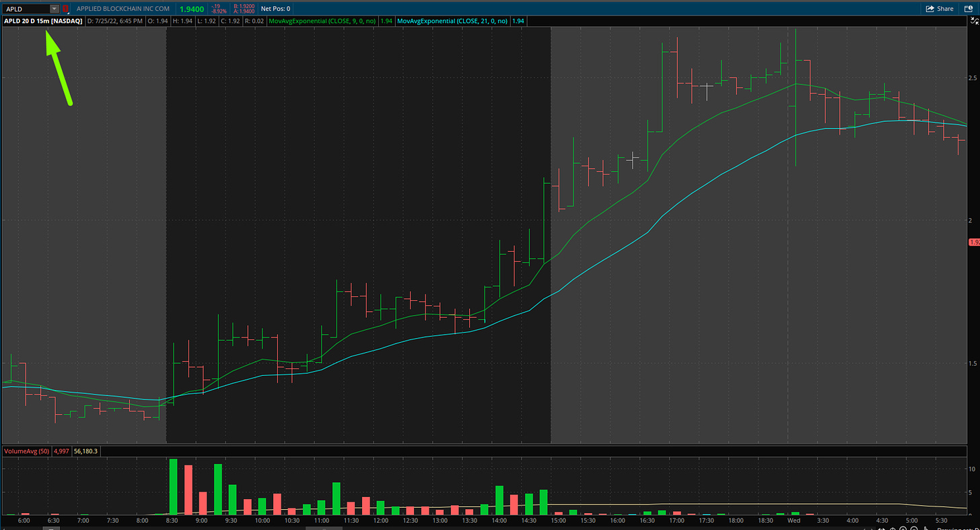Click the 'APPLIED BLOCKCHAIN INC COM' company name
Screen dimensions: 980x530
click(x=123, y=9)
